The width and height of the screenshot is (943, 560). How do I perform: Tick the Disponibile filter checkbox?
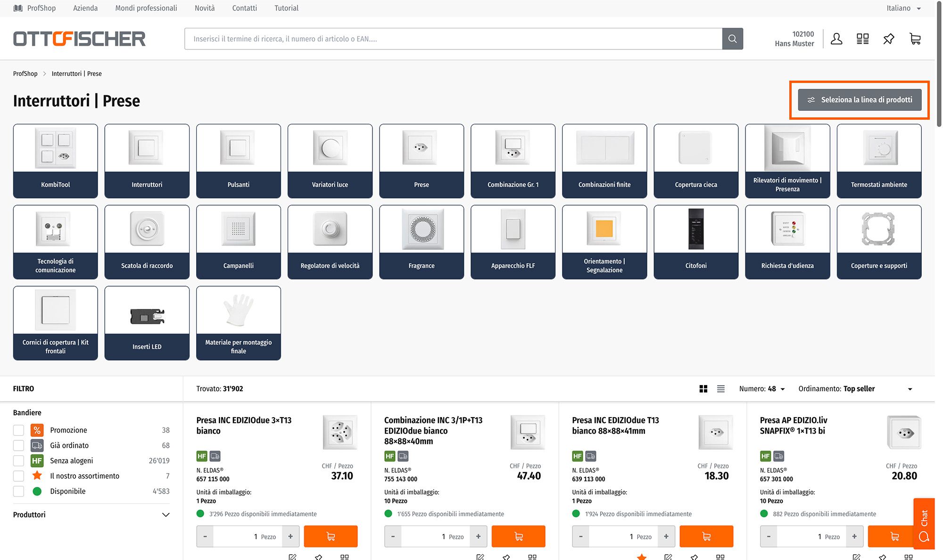(18, 491)
